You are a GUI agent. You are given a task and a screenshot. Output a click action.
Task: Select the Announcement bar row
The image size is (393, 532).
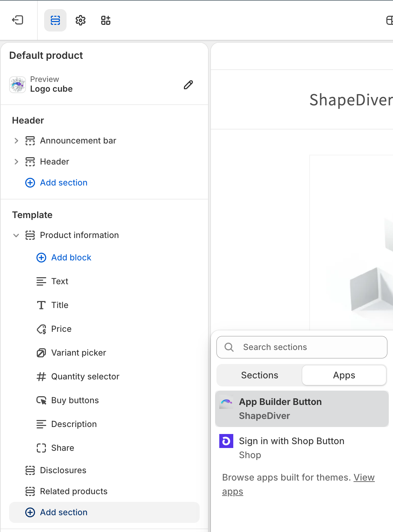tap(104, 141)
